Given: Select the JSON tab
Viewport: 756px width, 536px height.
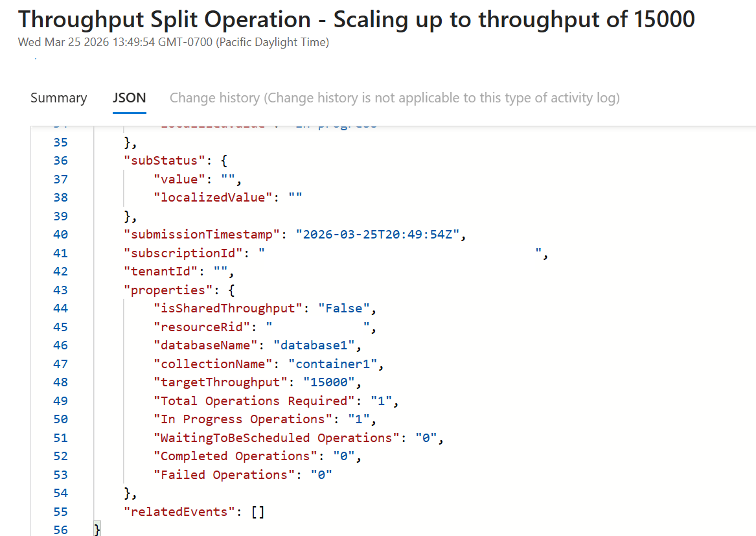Looking at the screenshot, I should (129, 98).
